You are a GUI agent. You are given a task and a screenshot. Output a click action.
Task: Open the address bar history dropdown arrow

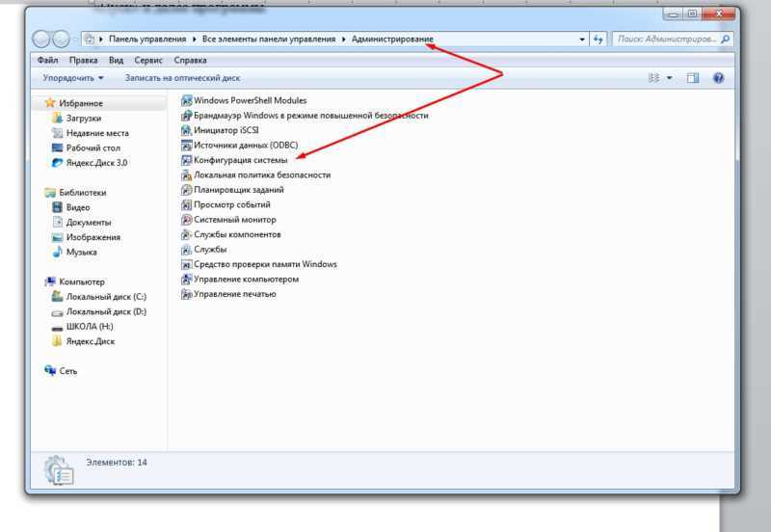pos(582,39)
